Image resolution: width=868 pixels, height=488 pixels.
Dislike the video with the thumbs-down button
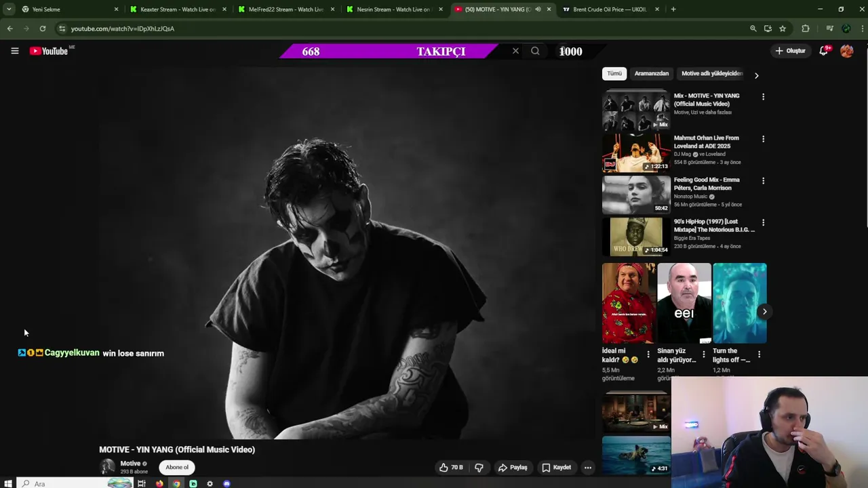[479, 467]
